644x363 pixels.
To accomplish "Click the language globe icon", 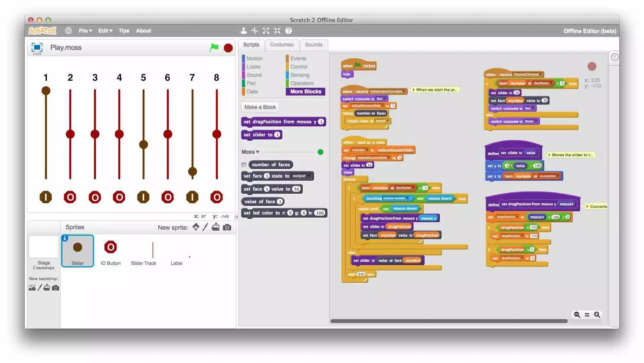I will point(69,30).
